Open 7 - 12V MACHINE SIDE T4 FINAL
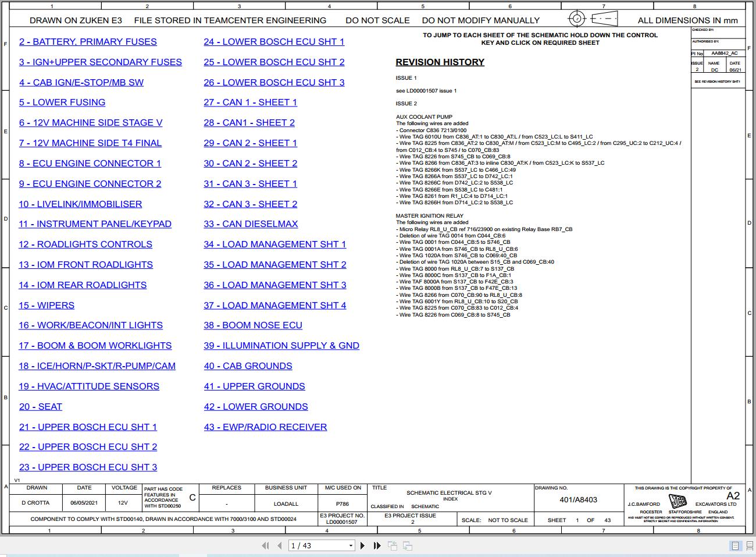This screenshot has height=557, width=756. [90, 143]
